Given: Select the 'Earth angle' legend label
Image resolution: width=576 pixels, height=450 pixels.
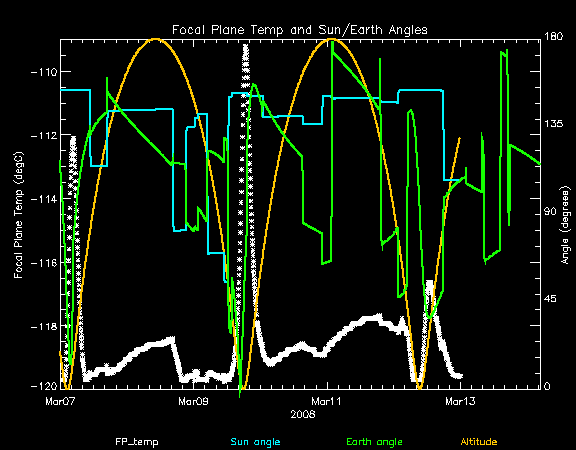Looking at the screenshot, I should [x=374, y=442].
